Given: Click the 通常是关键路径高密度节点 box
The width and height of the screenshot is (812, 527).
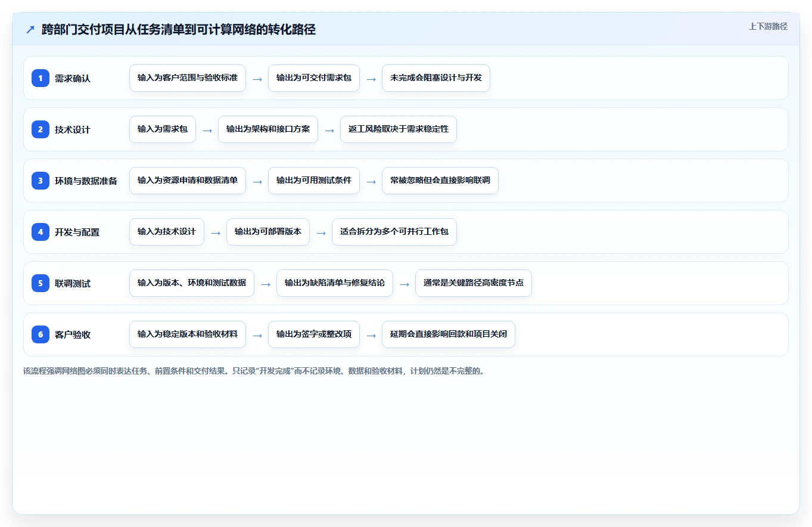Looking at the screenshot, I should (474, 283).
